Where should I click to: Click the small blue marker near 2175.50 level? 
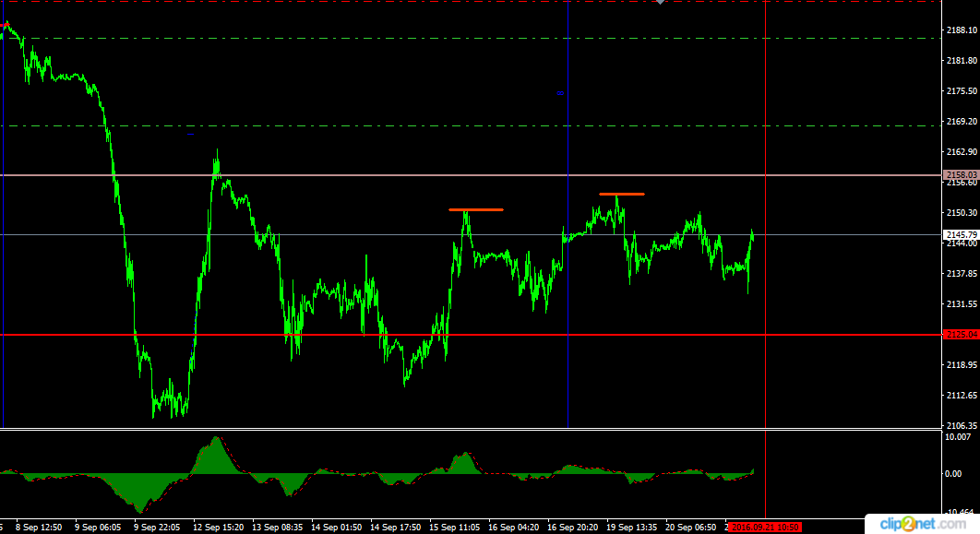pos(560,93)
